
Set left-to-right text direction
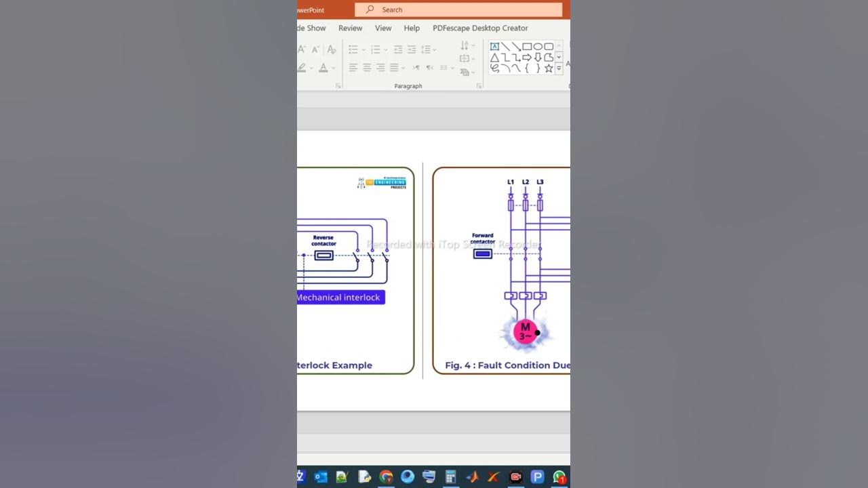tap(416, 68)
